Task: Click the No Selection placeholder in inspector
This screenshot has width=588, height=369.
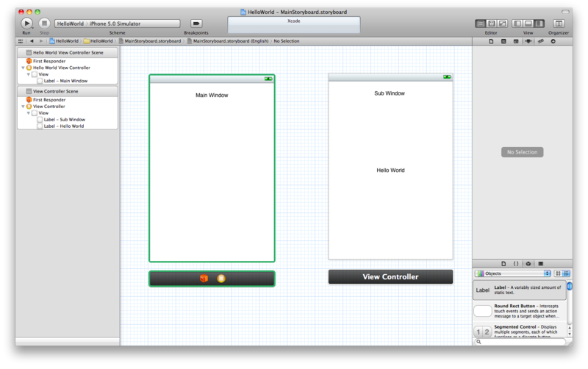Action: pos(522,152)
